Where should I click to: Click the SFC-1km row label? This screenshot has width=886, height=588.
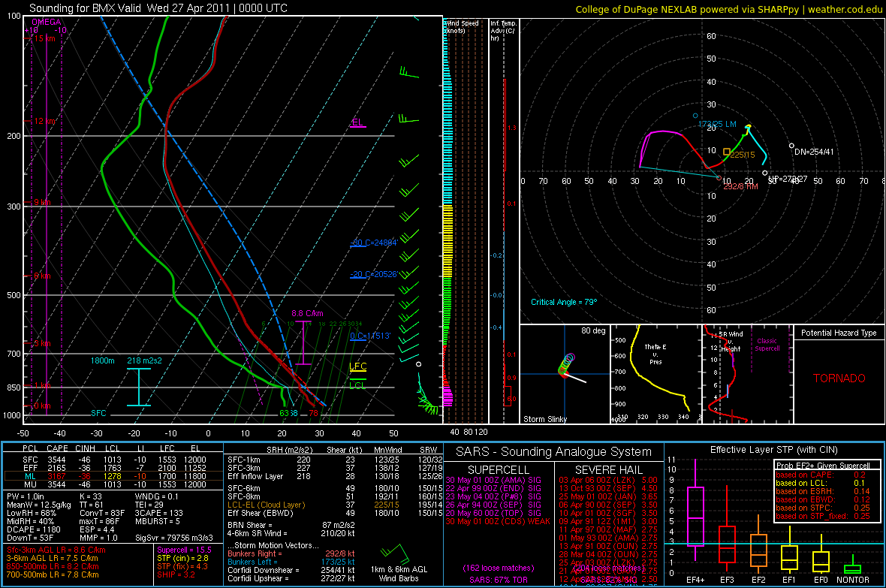(244, 460)
